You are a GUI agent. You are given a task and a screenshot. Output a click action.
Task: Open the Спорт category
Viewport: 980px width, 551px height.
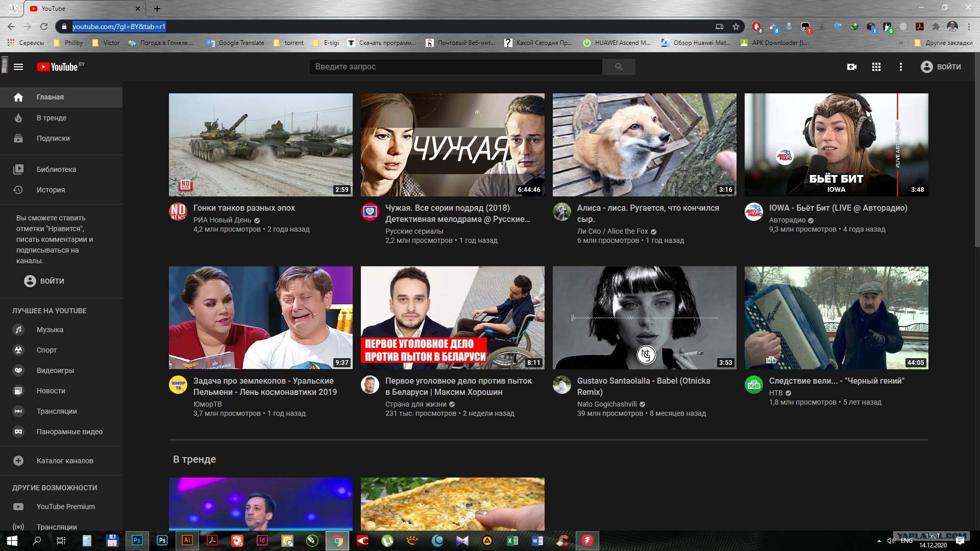click(61, 350)
